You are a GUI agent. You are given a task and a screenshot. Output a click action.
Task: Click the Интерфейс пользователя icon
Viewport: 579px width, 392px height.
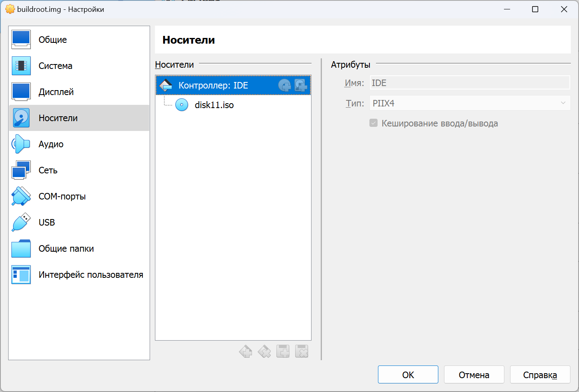pos(21,275)
